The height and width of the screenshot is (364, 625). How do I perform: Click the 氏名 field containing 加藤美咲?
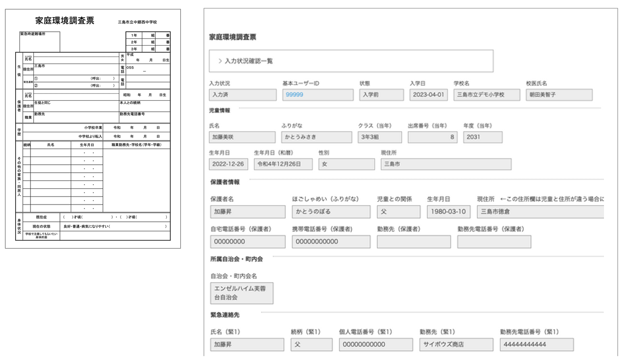[243, 137]
